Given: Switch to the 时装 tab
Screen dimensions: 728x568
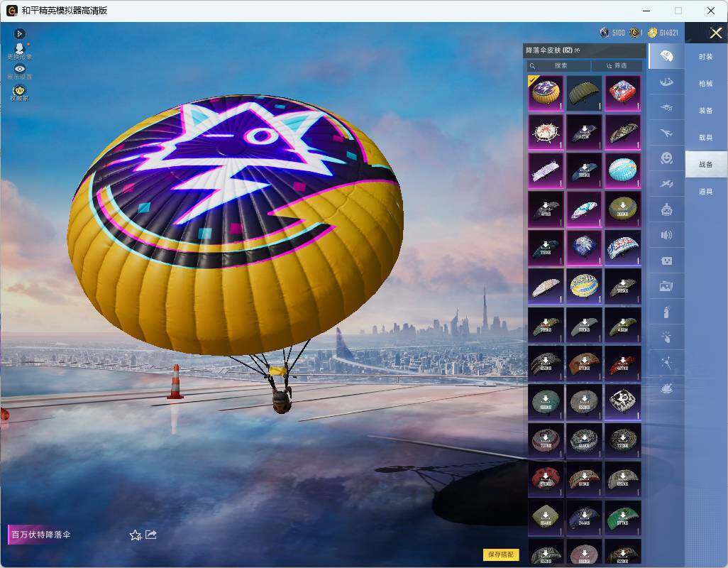Looking at the screenshot, I should point(706,57).
